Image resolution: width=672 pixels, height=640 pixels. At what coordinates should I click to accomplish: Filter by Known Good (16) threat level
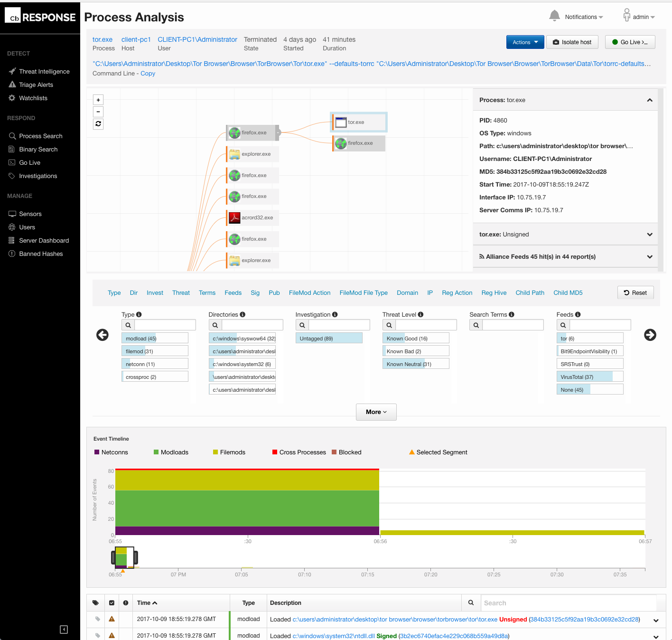(x=416, y=338)
